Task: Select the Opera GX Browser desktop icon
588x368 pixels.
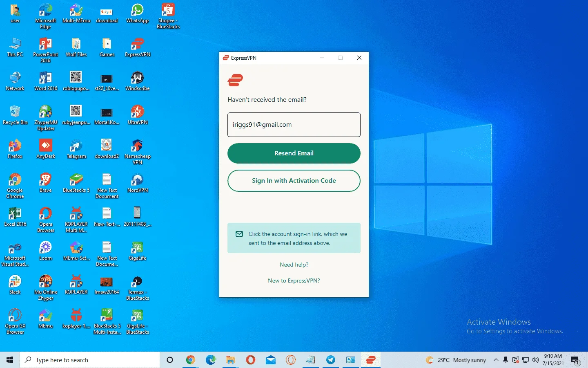Action: [x=15, y=322]
